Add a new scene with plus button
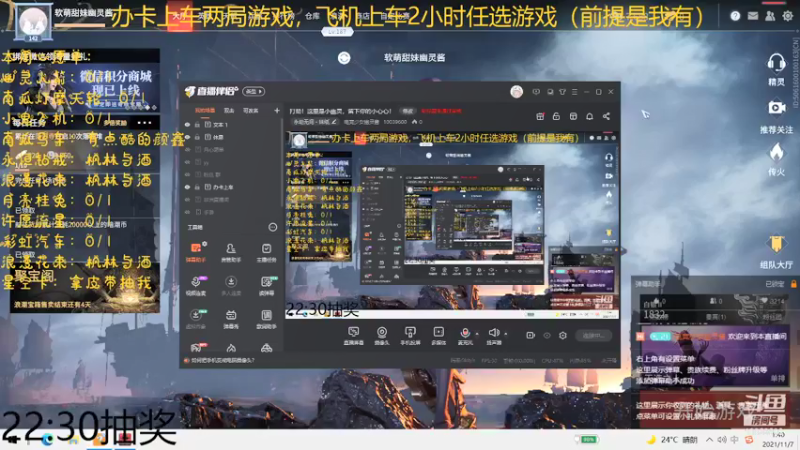 [x=277, y=111]
